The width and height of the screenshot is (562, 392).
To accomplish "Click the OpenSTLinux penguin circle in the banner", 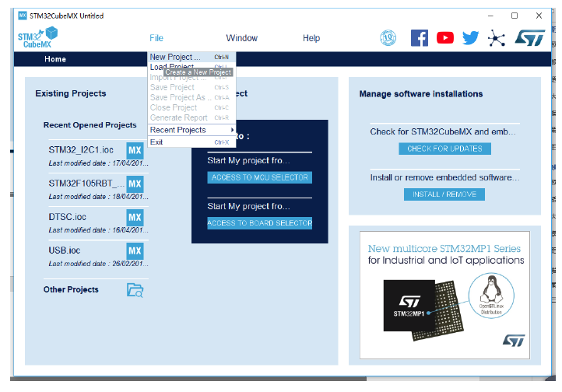I will click(x=491, y=296).
